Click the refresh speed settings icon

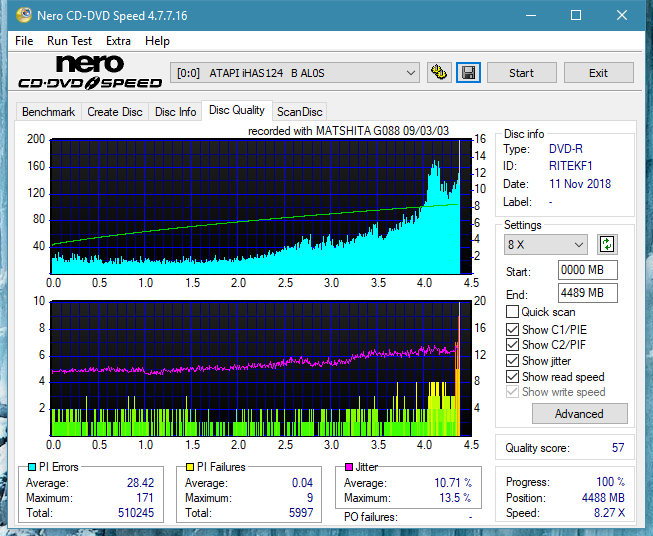click(607, 244)
